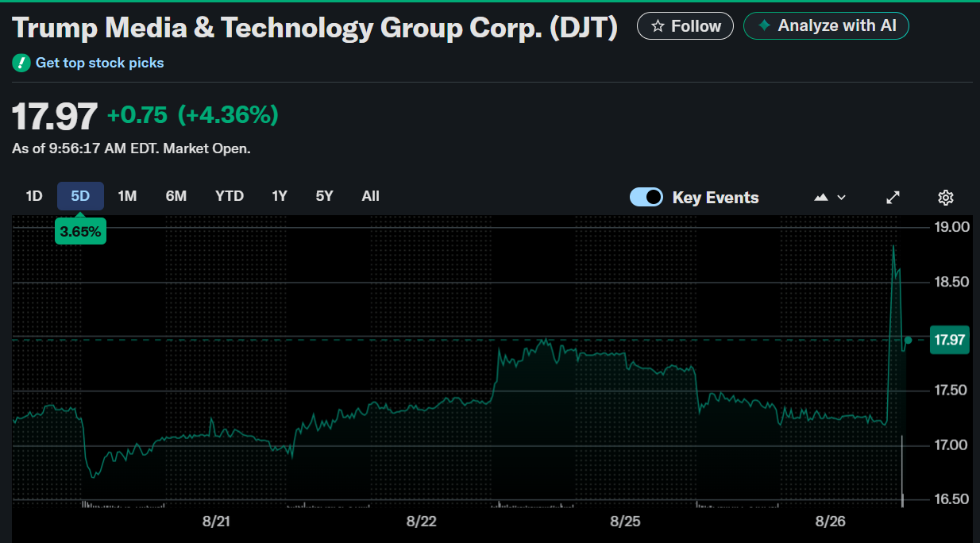Open the chart type dropdown

[x=830, y=198]
